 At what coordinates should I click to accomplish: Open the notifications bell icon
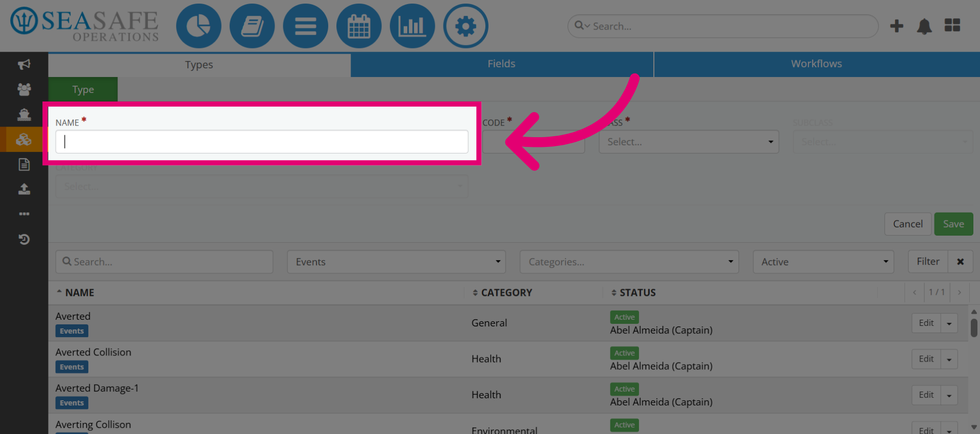click(924, 26)
